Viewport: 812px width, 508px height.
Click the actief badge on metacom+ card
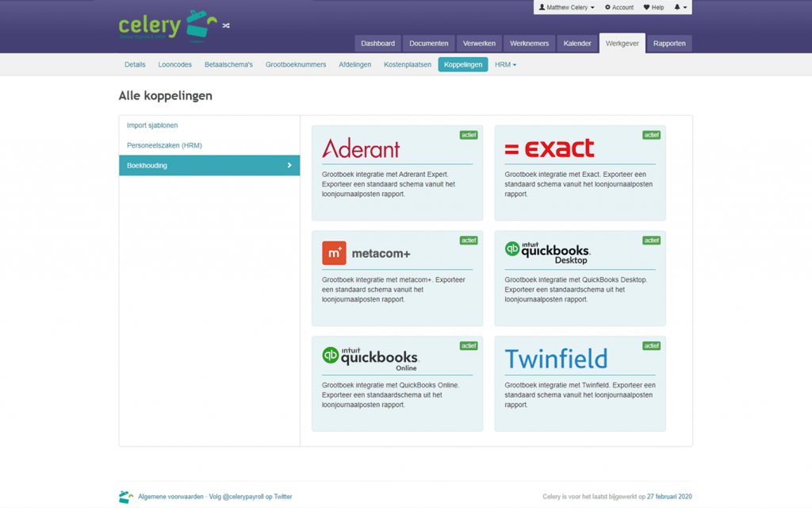pos(469,241)
